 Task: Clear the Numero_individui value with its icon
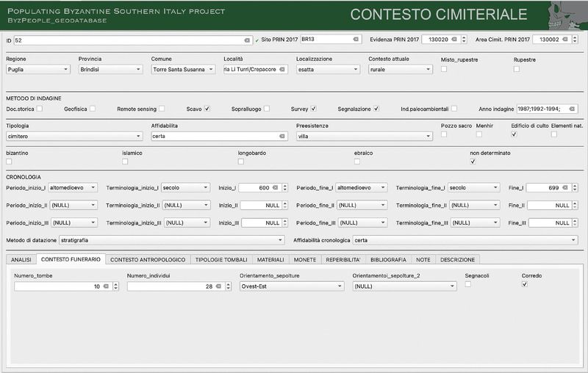[219, 286]
